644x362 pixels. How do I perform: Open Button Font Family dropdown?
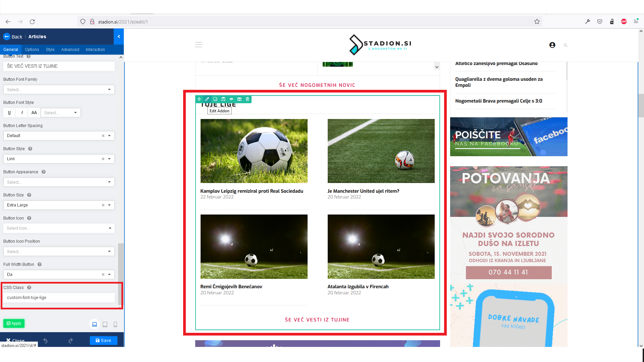coord(59,89)
